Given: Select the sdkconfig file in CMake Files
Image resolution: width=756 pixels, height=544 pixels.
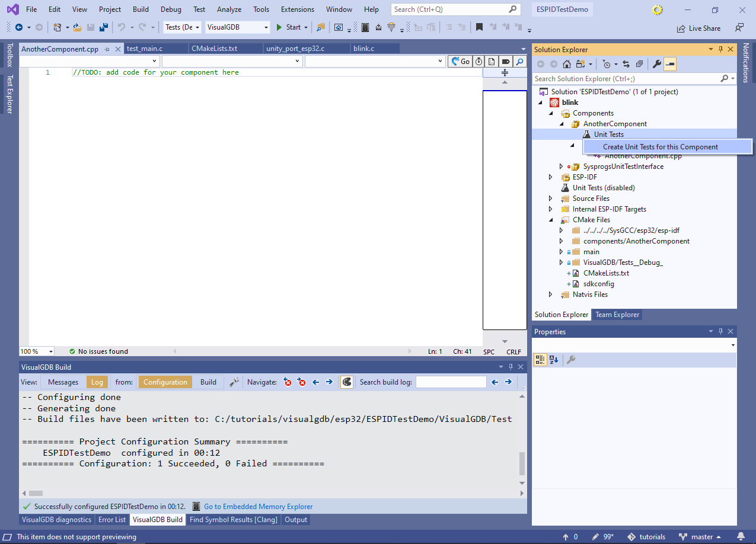Looking at the screenshot, I should tap(598, 284).
